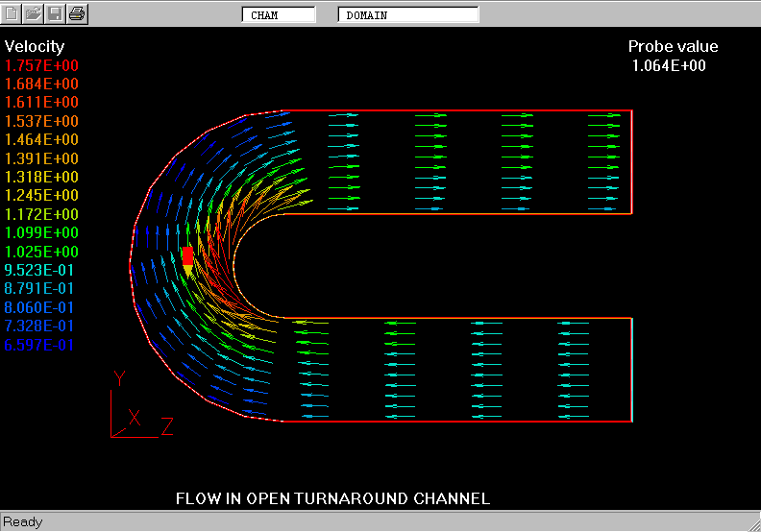The width and height of the screenshot is (761, 532).
Task: Select the Probe value label
Action: [673, 46]
